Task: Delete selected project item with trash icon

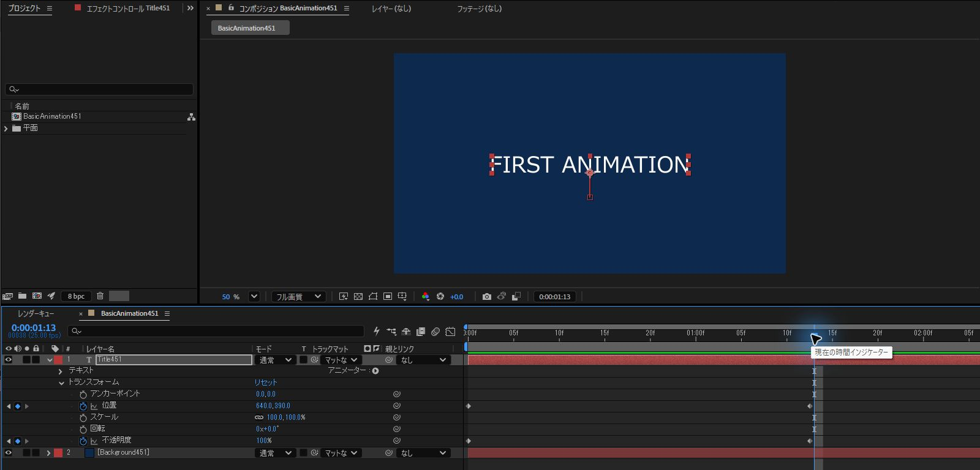Action: tap(100, 296)
